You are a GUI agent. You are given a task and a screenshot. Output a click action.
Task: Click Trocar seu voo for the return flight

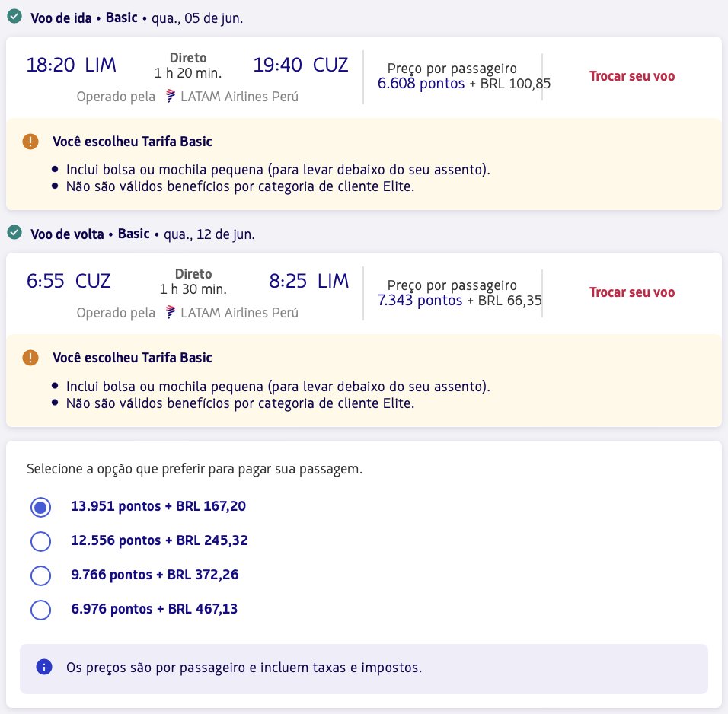(632, 292)
